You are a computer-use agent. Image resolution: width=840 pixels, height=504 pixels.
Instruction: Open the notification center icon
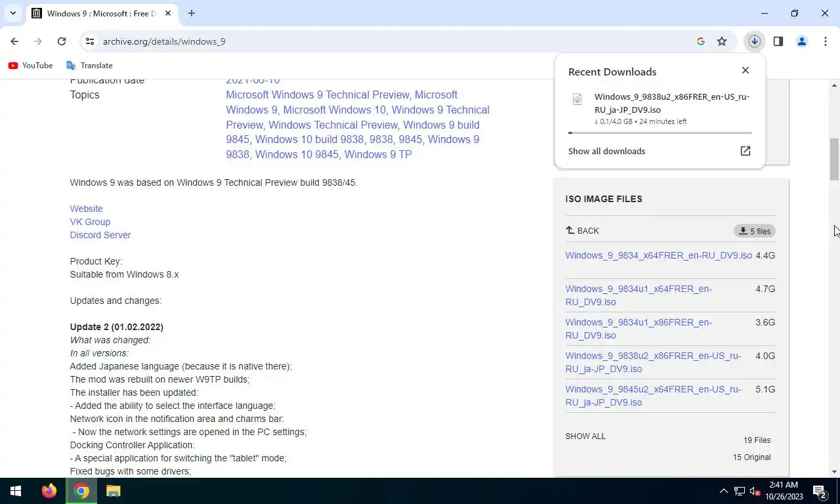tap(820, 491)
